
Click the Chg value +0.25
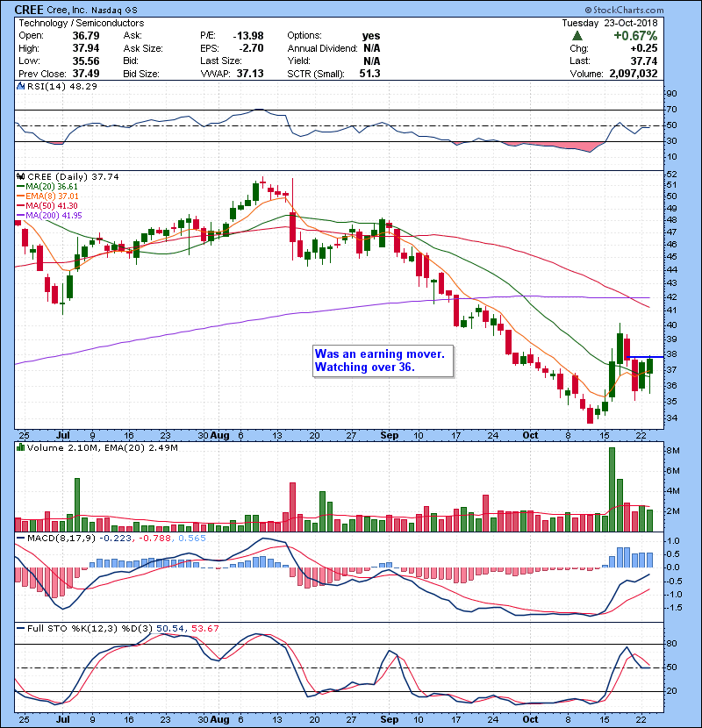point(644,48)
